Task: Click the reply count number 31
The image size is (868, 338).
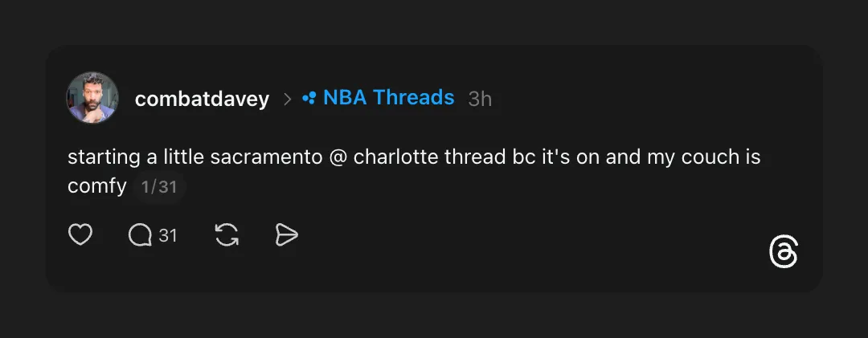Action: (167, 235)
